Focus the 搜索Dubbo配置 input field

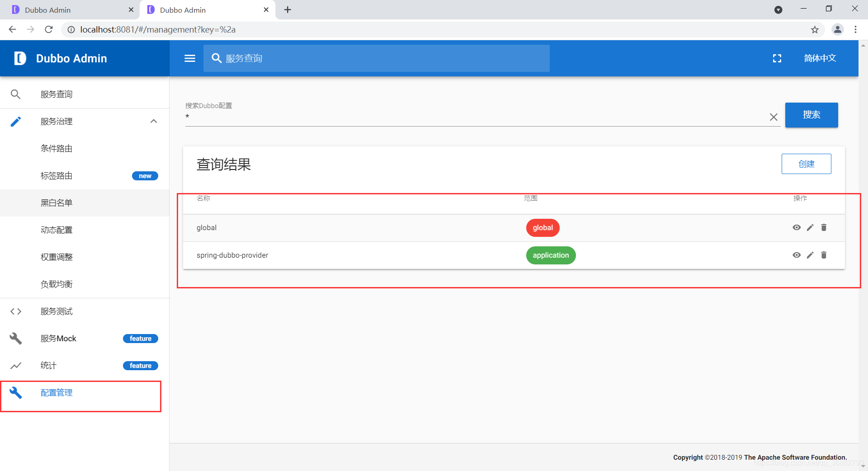477,117
